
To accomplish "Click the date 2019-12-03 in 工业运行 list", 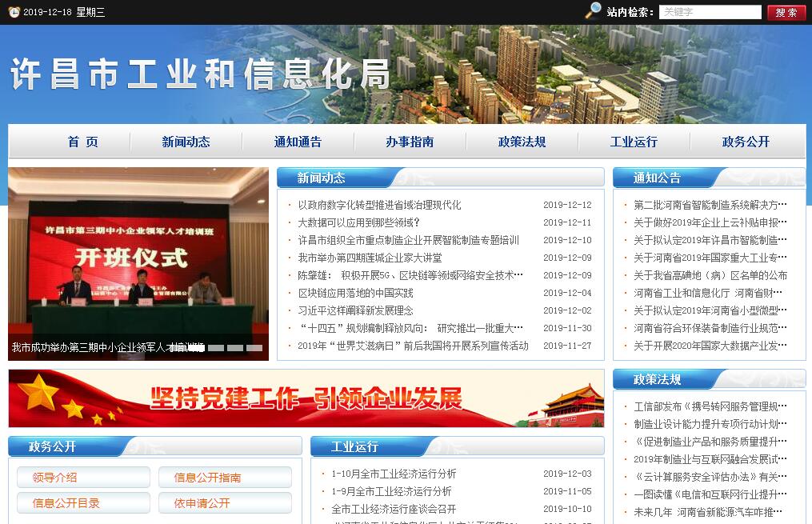I will coord(567,474).
